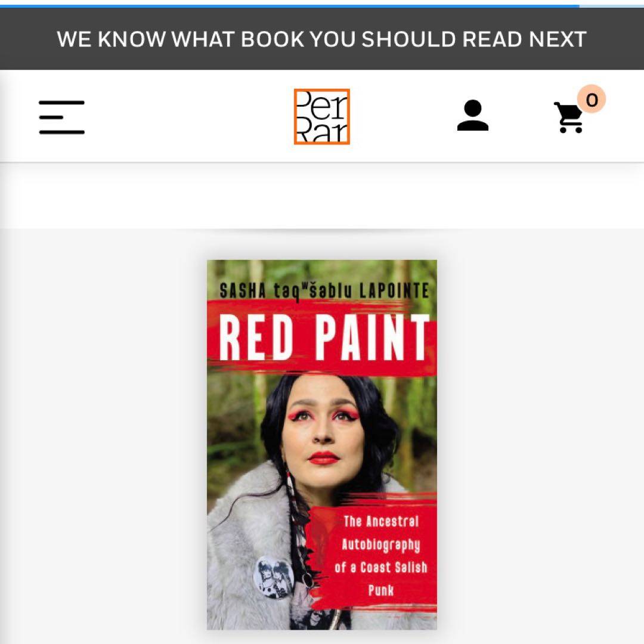
Task: Open the 'We know what book' banner
Action: (322, 39)
